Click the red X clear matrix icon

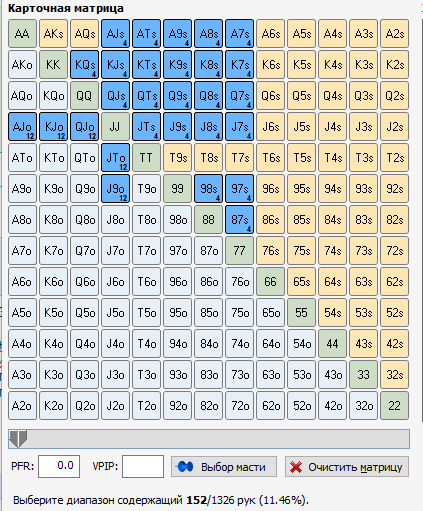pyautogui.click(x=296, y=467)
